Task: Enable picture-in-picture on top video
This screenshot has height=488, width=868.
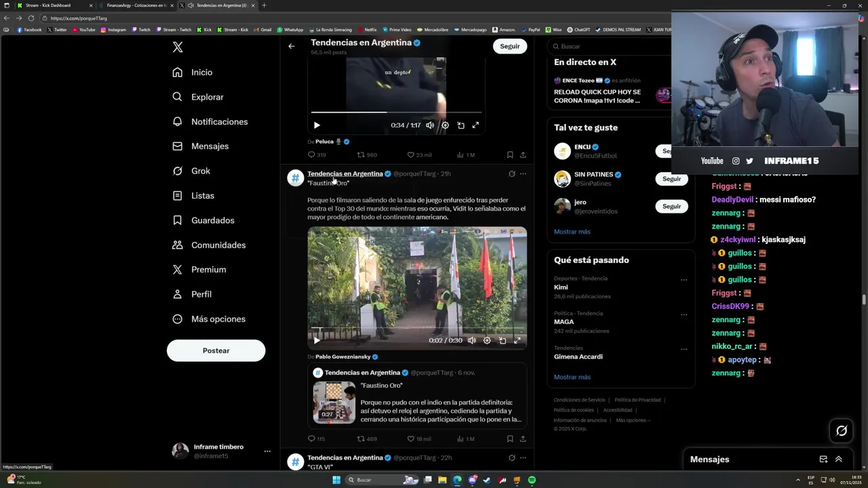Action: coord(460,125)
